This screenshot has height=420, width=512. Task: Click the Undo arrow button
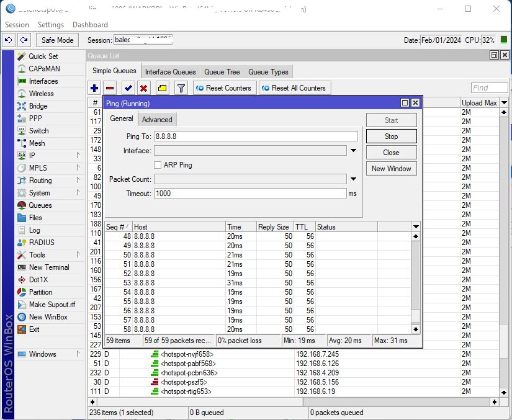tap(9, 40)
